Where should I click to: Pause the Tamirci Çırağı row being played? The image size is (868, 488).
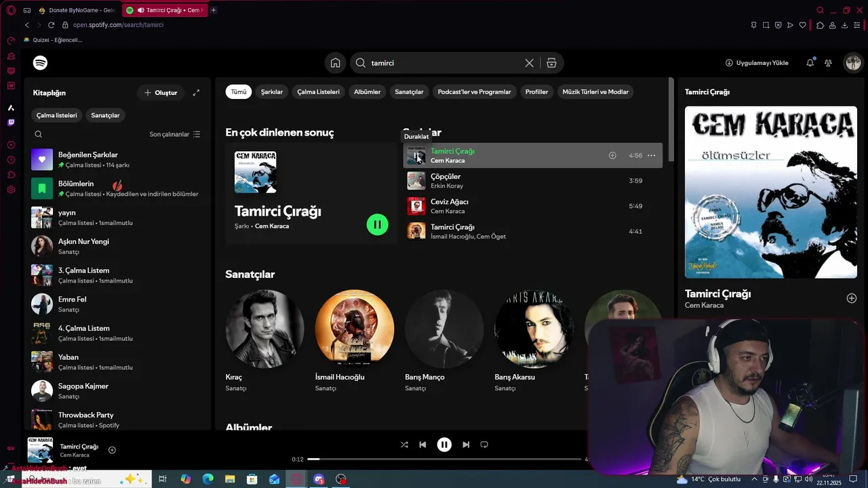click(x=416, y=156)
